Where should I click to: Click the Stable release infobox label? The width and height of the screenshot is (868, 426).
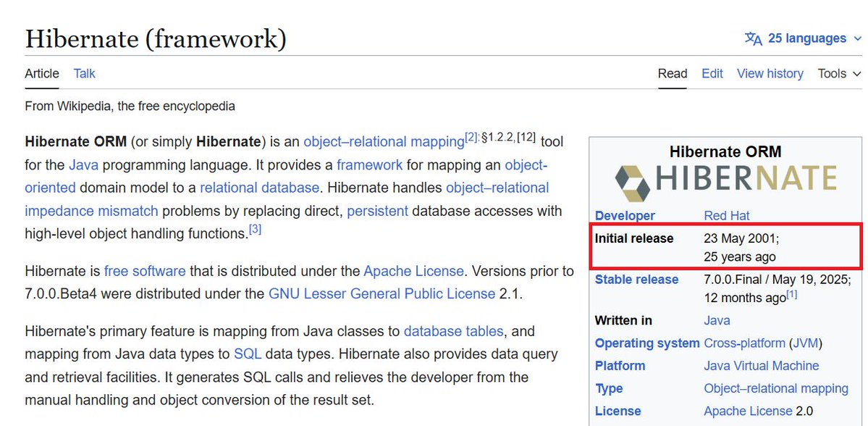636,280
